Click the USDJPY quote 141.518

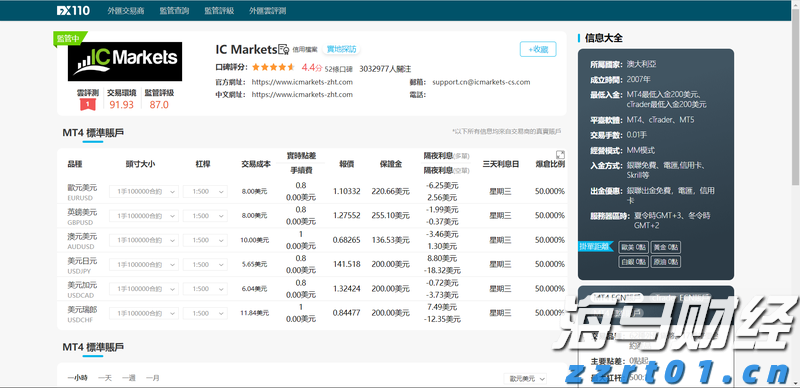[x=347, y=264]
